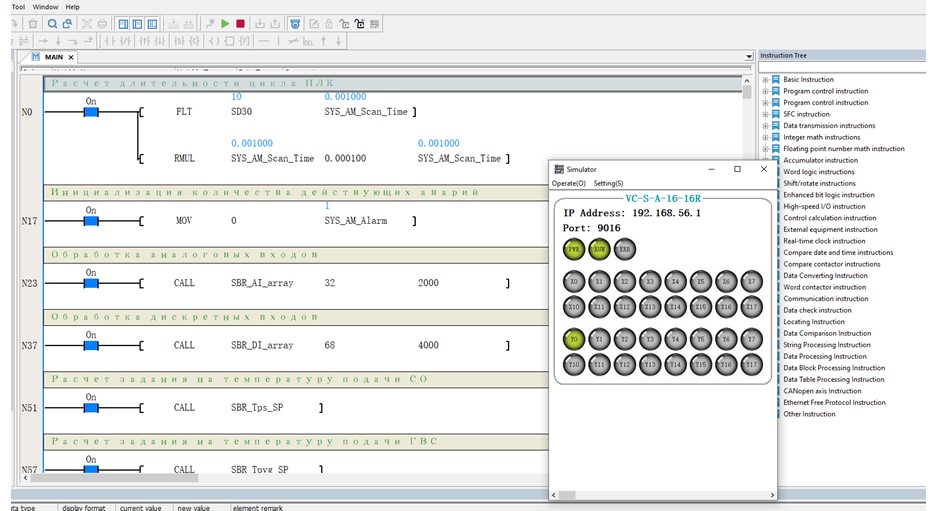Select High-speed I/O instruction item
This screenshot has height=511, width=936.
[824, 207]
